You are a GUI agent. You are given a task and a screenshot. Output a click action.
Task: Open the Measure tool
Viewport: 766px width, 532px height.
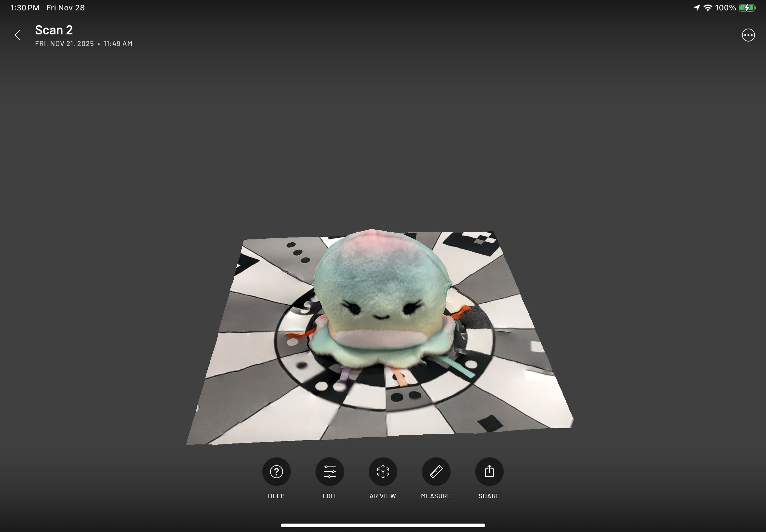436,471
